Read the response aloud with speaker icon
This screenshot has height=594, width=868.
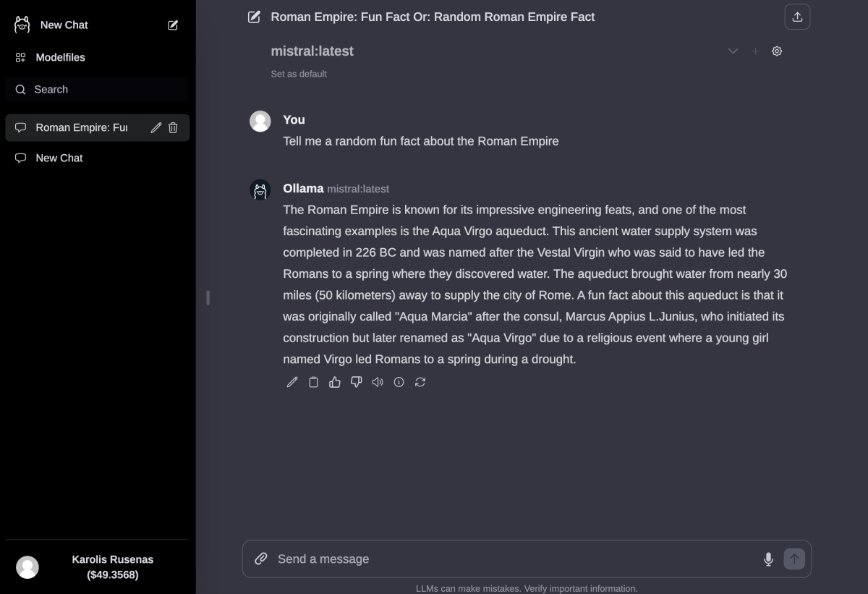(378, 382)
